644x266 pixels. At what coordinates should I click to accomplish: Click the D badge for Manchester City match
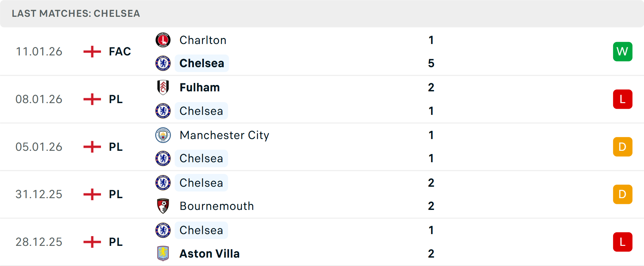[623, 147]
